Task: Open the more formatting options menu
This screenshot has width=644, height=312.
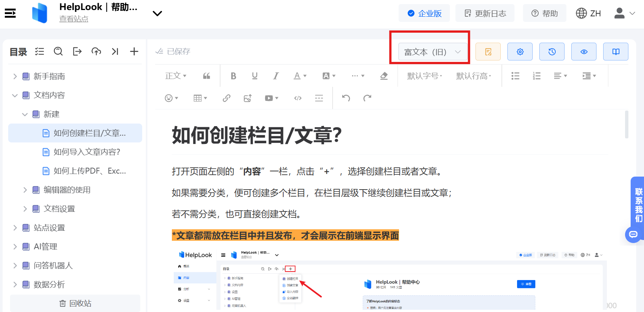Action: [x=358, y=76]
